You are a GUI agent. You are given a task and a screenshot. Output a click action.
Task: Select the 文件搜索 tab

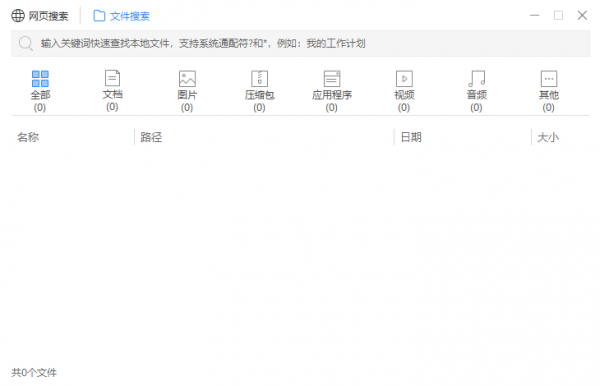[x=121, y=16]
